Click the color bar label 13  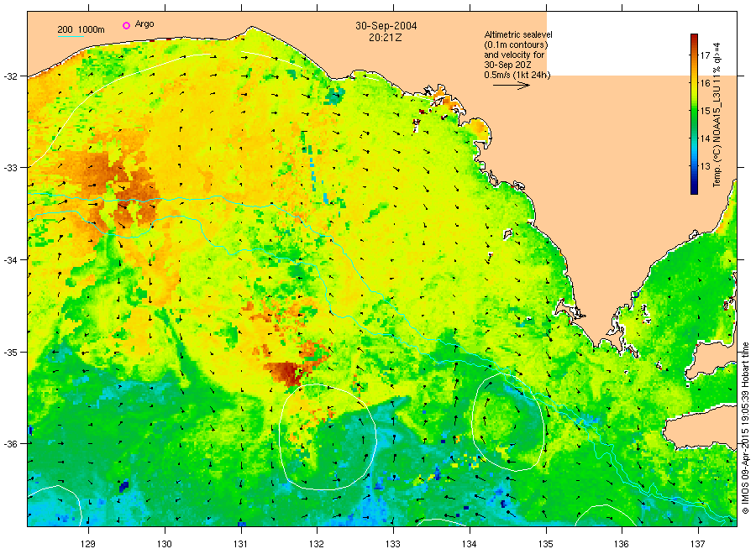coord(706,166)
